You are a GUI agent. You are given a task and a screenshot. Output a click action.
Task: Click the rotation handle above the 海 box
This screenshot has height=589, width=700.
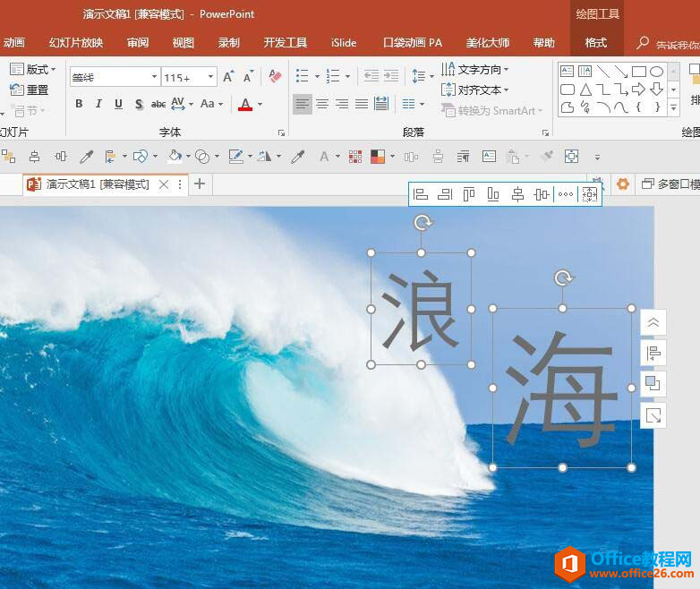[x=562, y=277]
